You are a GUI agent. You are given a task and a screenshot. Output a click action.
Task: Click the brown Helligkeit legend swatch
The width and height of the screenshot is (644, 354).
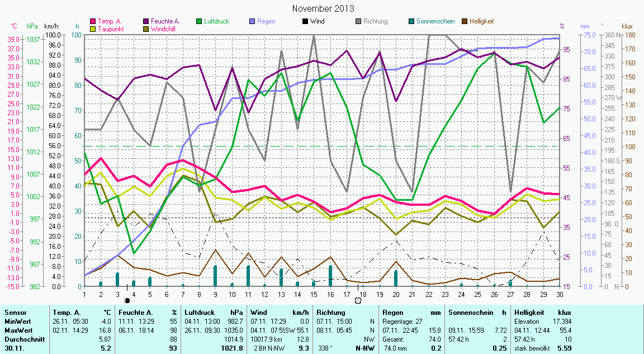[x=465, y=21]
